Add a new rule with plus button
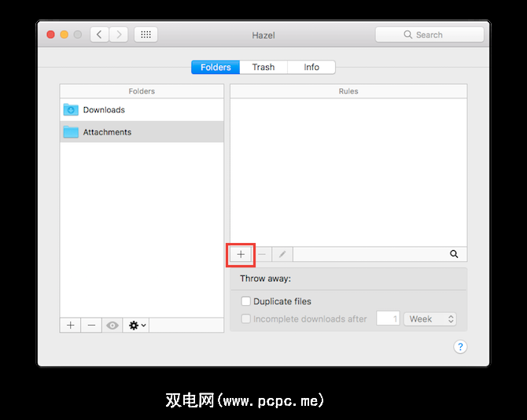 click(241, 254)
